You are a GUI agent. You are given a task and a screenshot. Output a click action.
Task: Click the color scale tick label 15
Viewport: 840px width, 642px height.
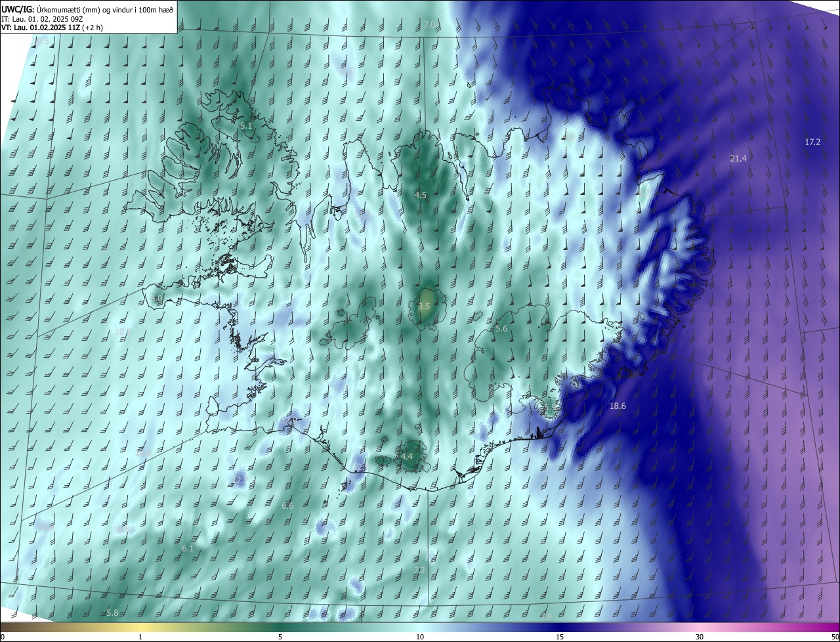click(x=560, y=637)
